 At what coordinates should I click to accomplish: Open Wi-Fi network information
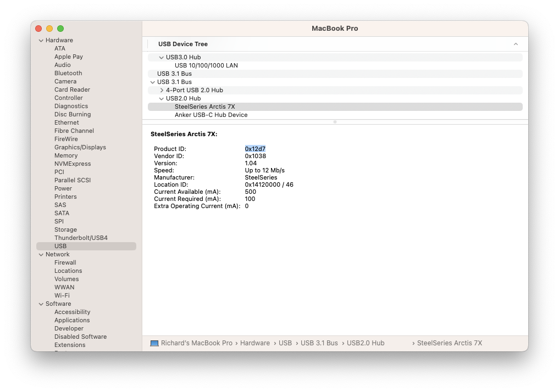pyautogui.click(x=62, y=295)
